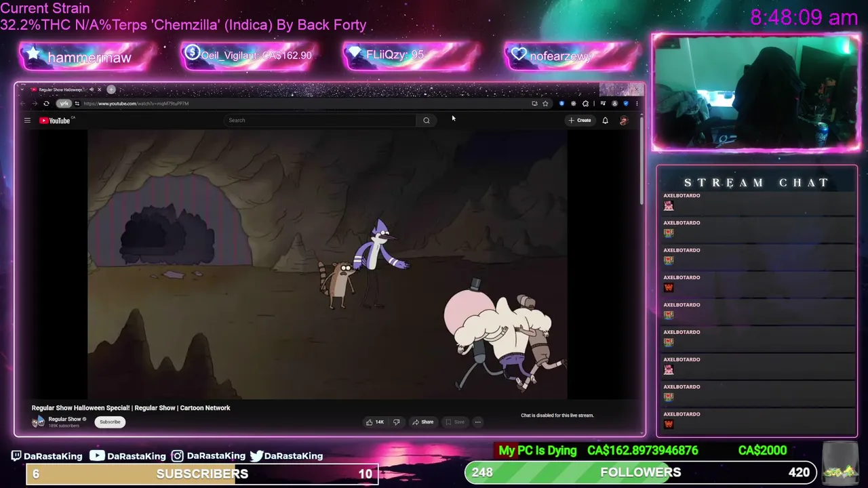Close the Regular Show Halloween tab
Image resolution: width=868 pixels, height=488 pixels.
coord(99,89)
